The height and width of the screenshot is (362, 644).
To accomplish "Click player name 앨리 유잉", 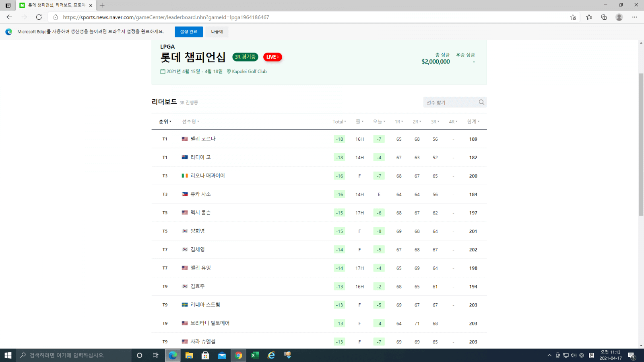I will click(200, 268).
